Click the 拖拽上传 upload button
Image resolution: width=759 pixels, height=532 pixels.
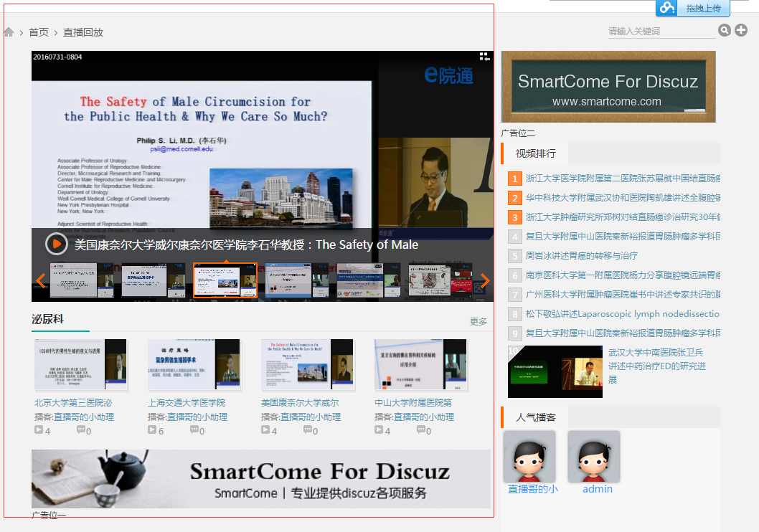pos(703,8)
